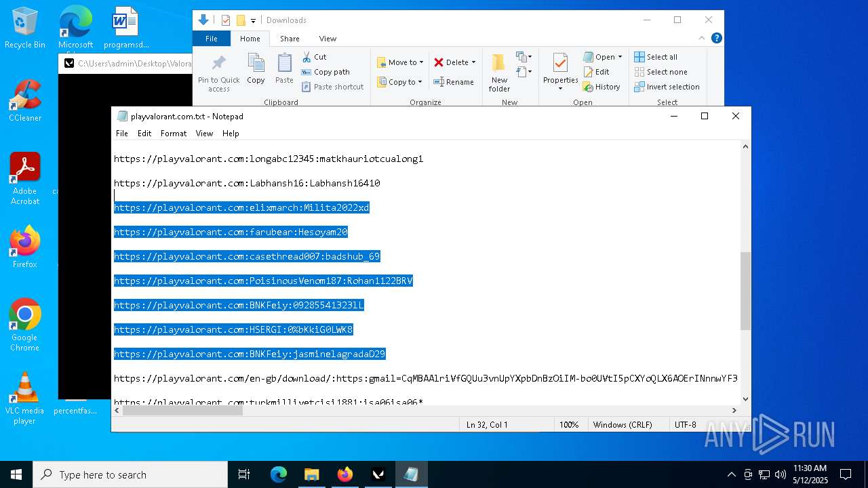868x488 pixels.
Task: Select Google Chrome desktop shortcut
Action: point(25,325)
